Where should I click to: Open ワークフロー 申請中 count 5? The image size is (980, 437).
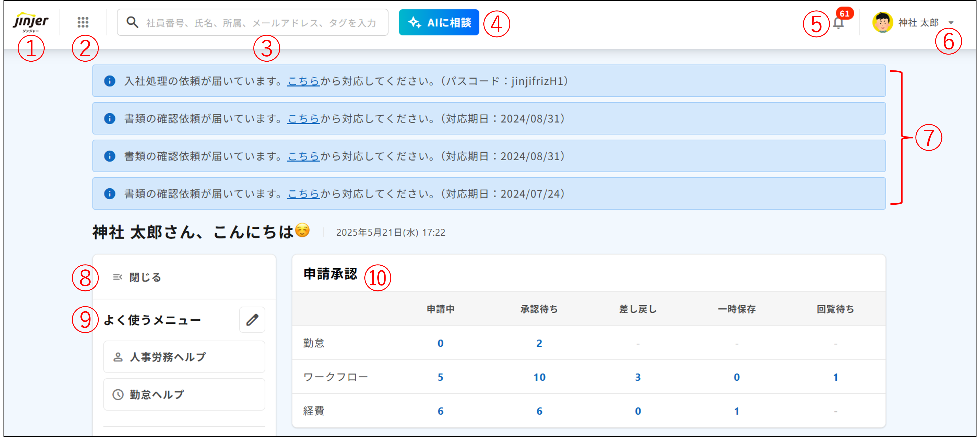[441, 377]
